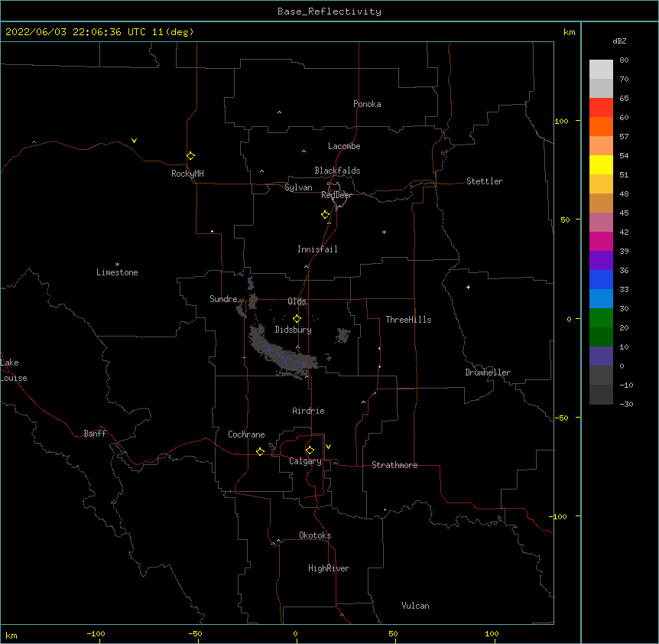The height and width of the screenshot is (644, 659).
Task: Click the Blackfalds city label
Action: point(337,171)
